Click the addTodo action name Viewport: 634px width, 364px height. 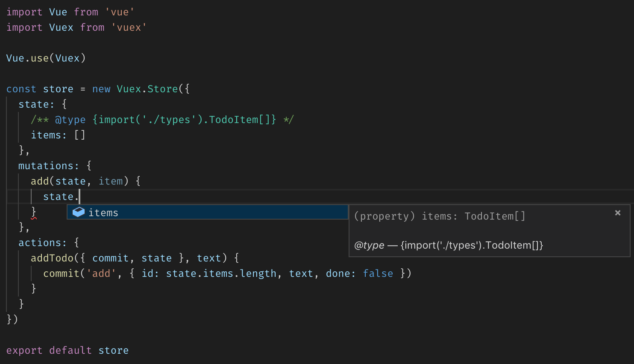(52, 258)
